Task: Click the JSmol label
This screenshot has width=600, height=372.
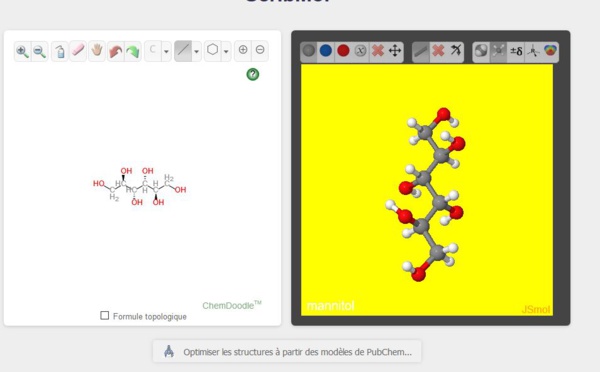Action: click(x=536, y=309)
